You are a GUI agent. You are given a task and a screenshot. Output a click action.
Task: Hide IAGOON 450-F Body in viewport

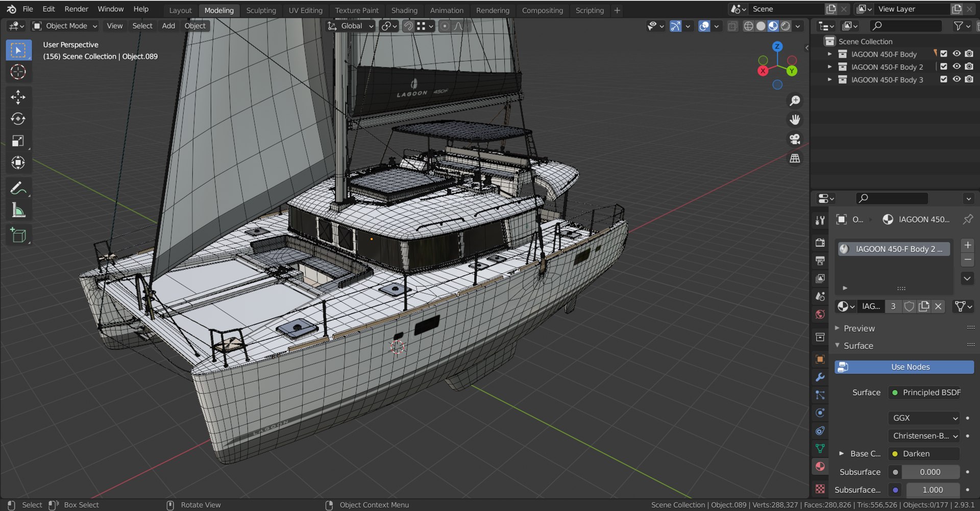click(957, 54)
